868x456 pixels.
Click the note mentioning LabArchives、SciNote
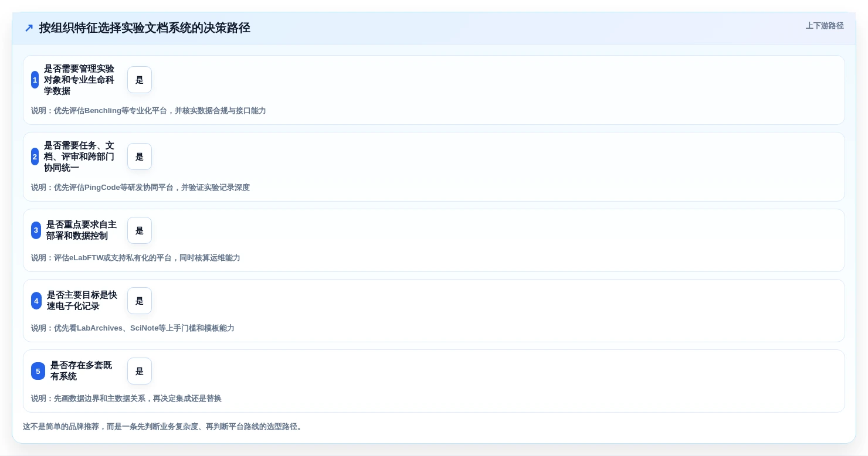click(133, 328)
